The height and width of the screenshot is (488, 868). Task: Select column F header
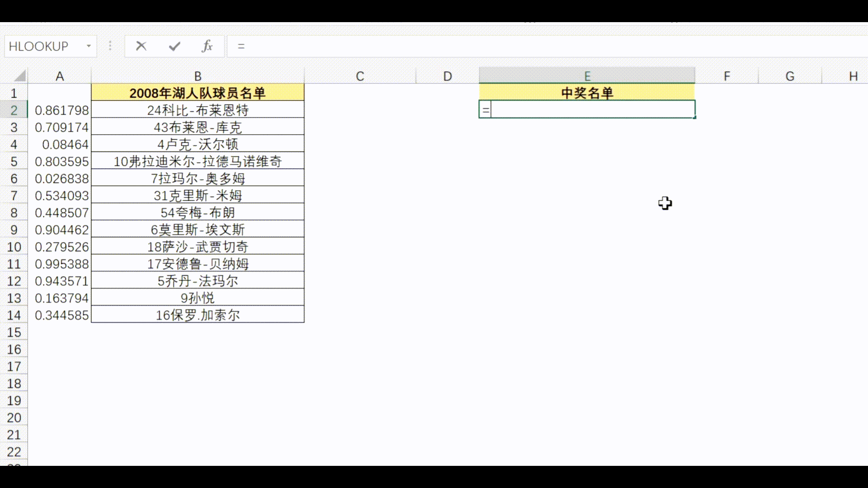(x=726, y=76)
